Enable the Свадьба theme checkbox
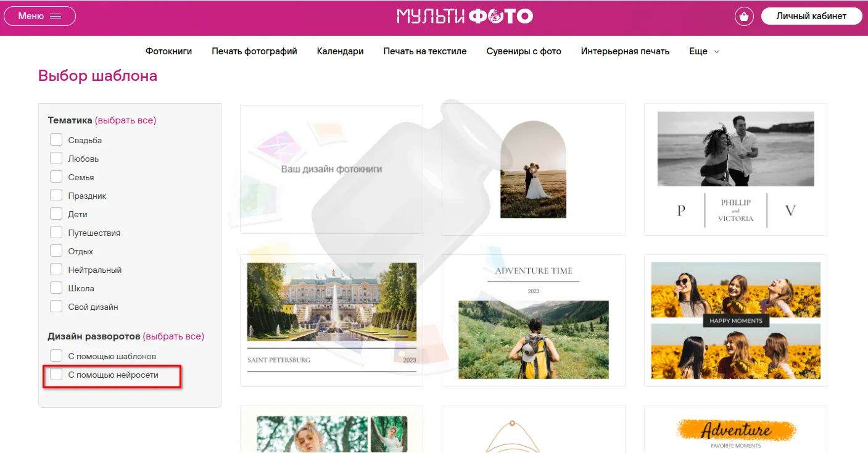Viewport: 868px width, 453px height. click(x=56, y=140)
